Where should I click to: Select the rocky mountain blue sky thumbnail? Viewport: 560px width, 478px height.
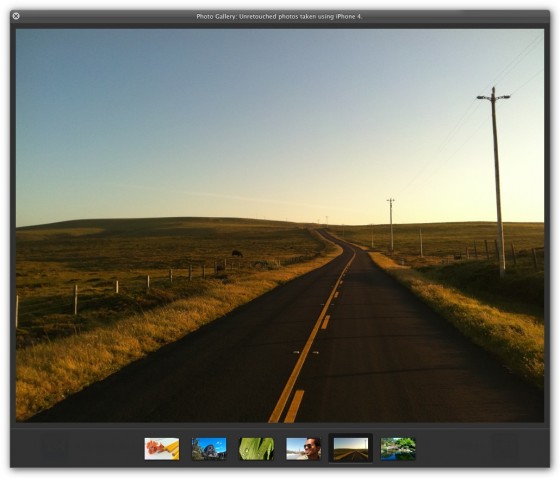[x=209, y=449]
